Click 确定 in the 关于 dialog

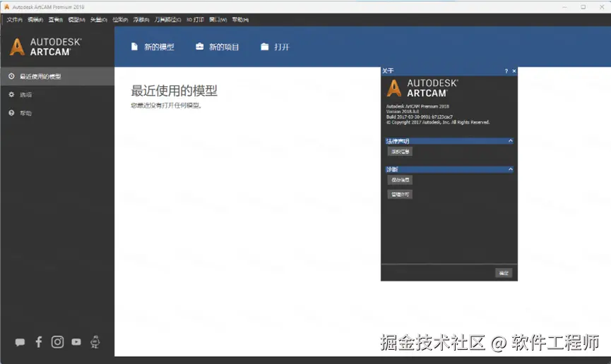pyautogui.click(x=504, y=273)
